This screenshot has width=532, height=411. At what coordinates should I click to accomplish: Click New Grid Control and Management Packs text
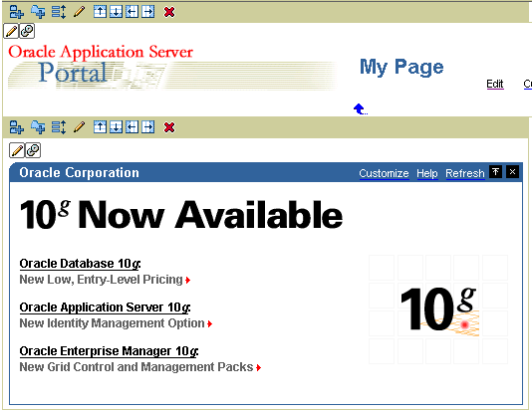click(x=136, y=367)
